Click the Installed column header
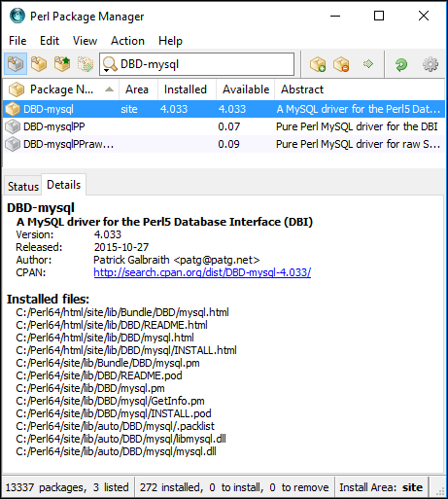The height and width of the screenshot is (499, 448). [x=187, y=89]
